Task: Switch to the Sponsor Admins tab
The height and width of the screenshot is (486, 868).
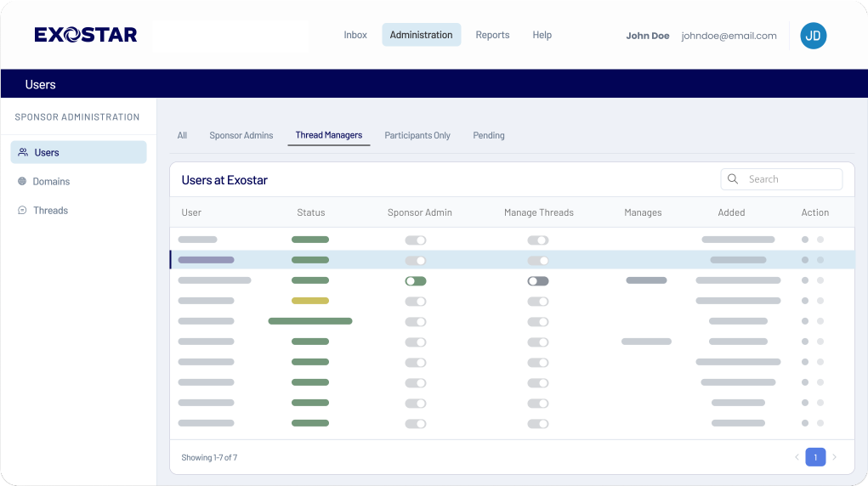Action: pos(241,135)
